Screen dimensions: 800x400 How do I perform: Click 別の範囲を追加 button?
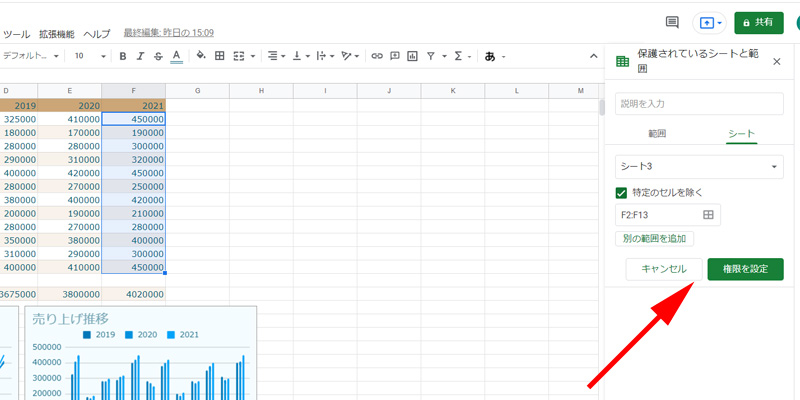(655, 239)
